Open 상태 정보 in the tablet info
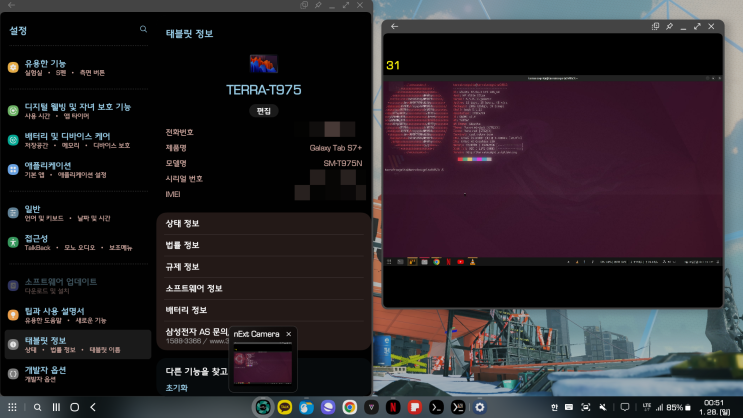This screenshot has height=418, width=743. 263,223
